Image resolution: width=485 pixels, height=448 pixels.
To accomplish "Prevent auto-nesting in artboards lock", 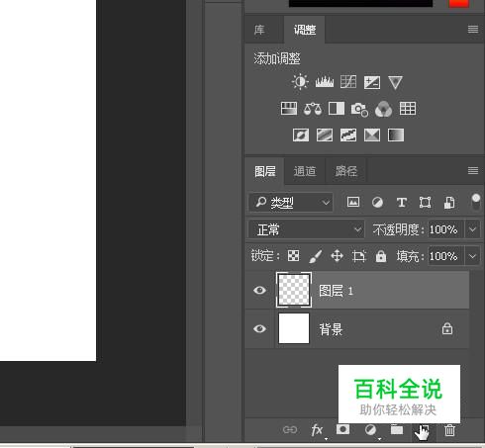I will tap(359, 256).
